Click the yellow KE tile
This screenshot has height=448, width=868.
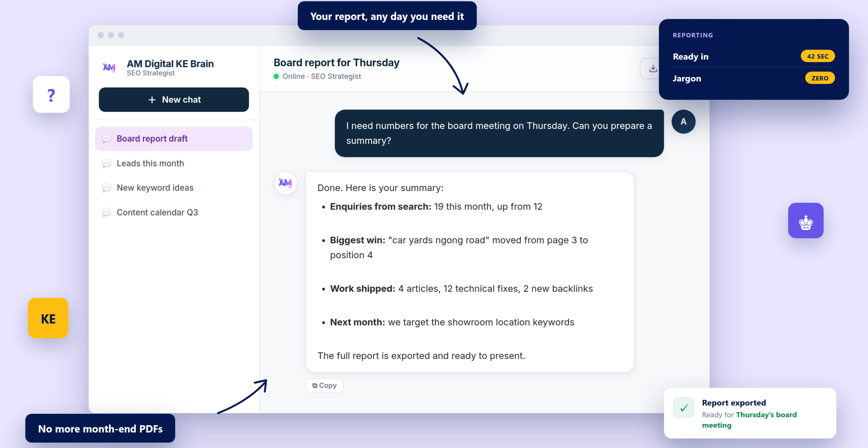(48, 318)
